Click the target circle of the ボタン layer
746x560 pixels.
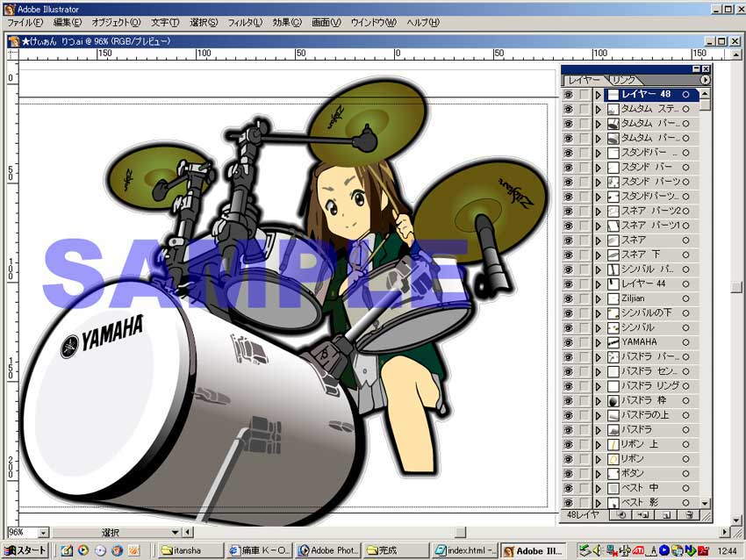pyautogui.click(x=685, y=473)
